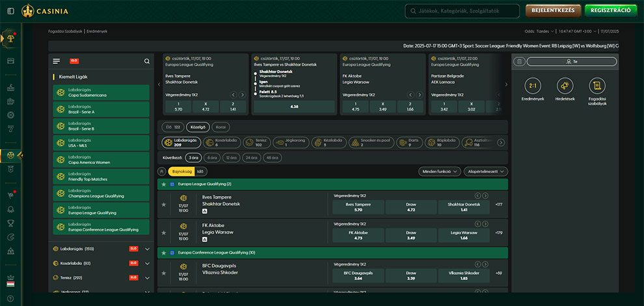
Task: Open the Alapértelmezett dropdown
Action: tap(486, 171)
